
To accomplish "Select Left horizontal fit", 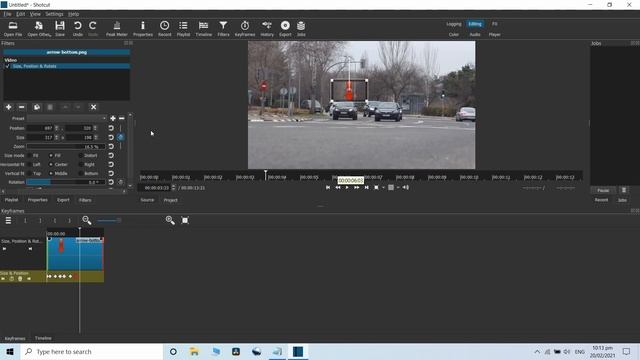I will (x=34, y=164).
